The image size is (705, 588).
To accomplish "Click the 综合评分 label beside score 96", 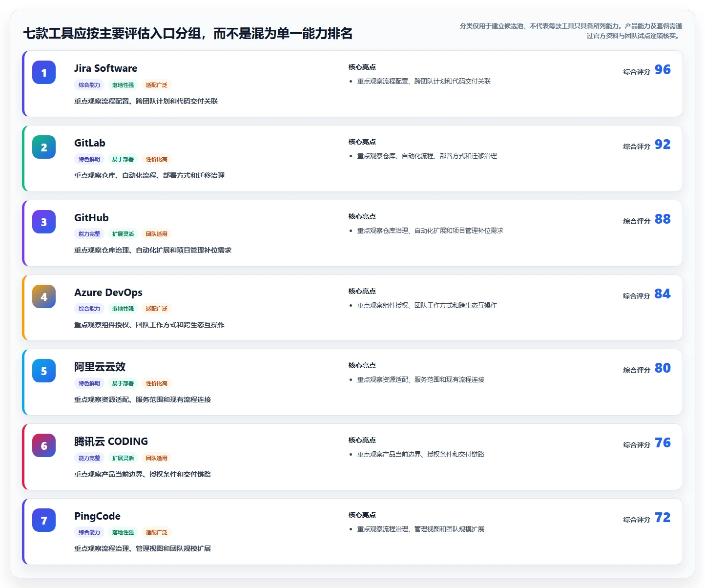I will (637, 72).
